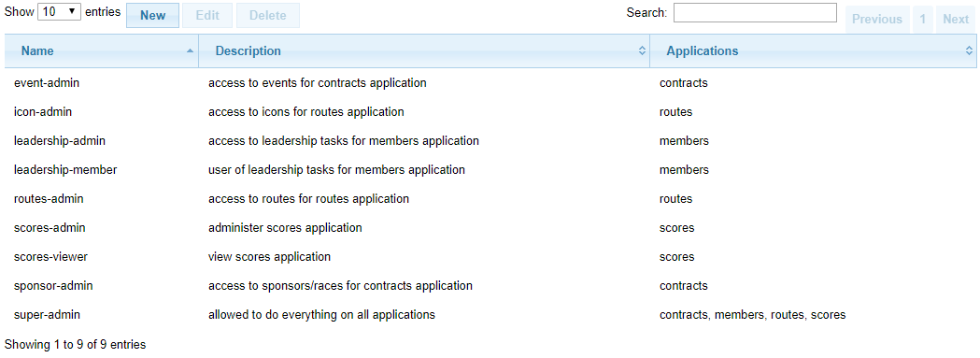
Task: Click the New button
Action: (152, 16)
